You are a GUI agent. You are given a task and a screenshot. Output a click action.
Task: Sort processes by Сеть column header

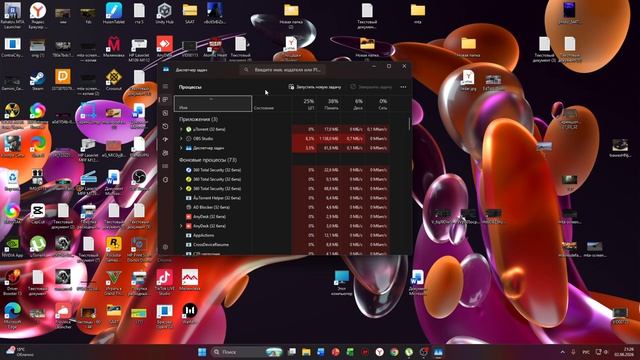pos(377,104)
